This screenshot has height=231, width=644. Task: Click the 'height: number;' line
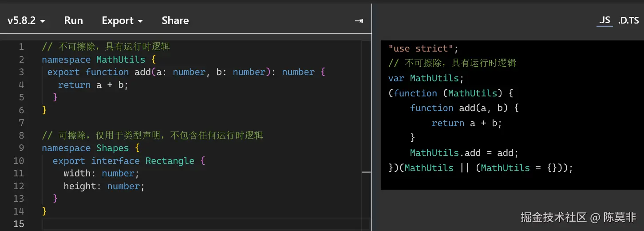coord(104,186)
